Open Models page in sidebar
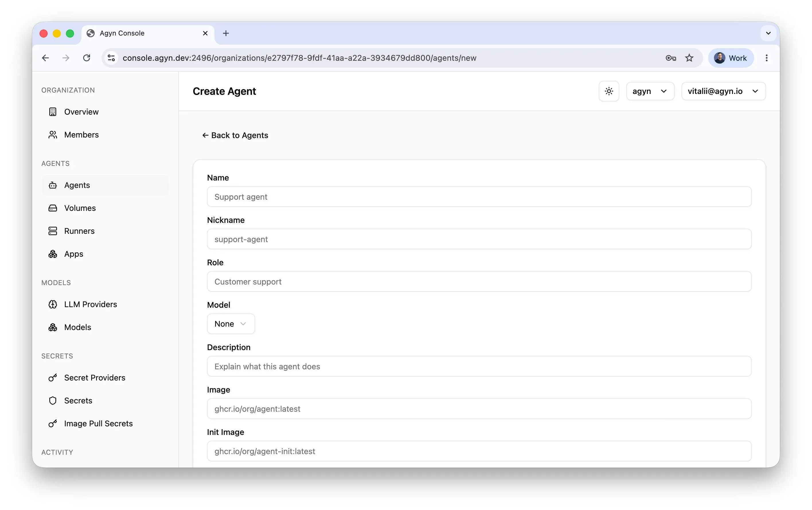This screenshot has width=812, height=510. click(x=105, y=327)
